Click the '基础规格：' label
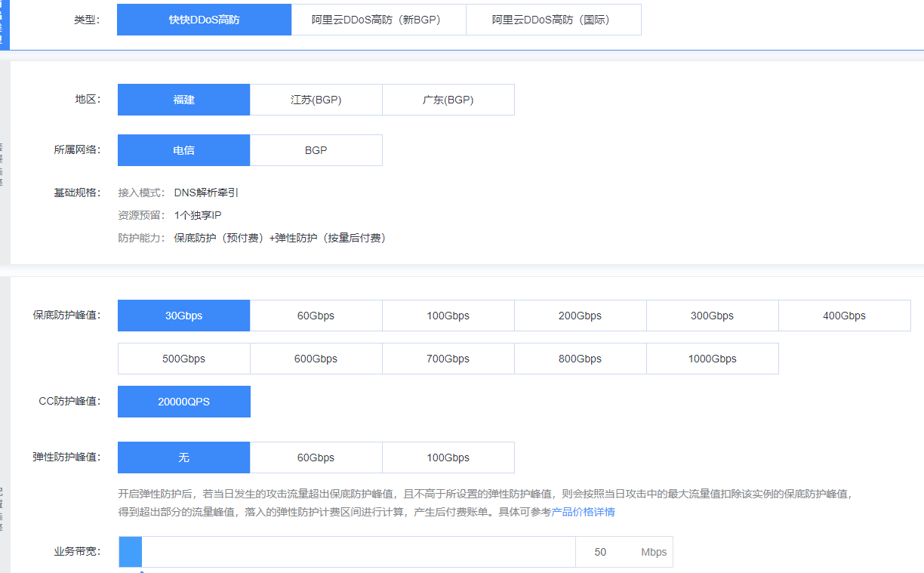 pos(77,193)
